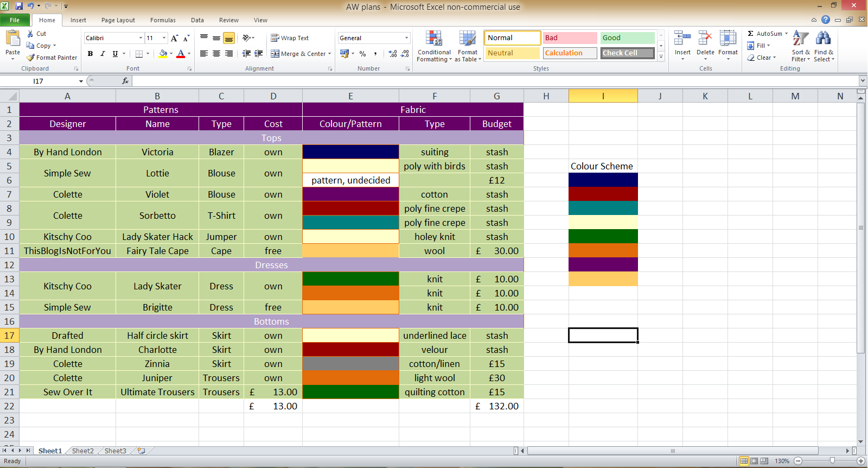Screen dimensions: 868x468
Task: Apply Center horizontal alignment
Action: [216, 54]
